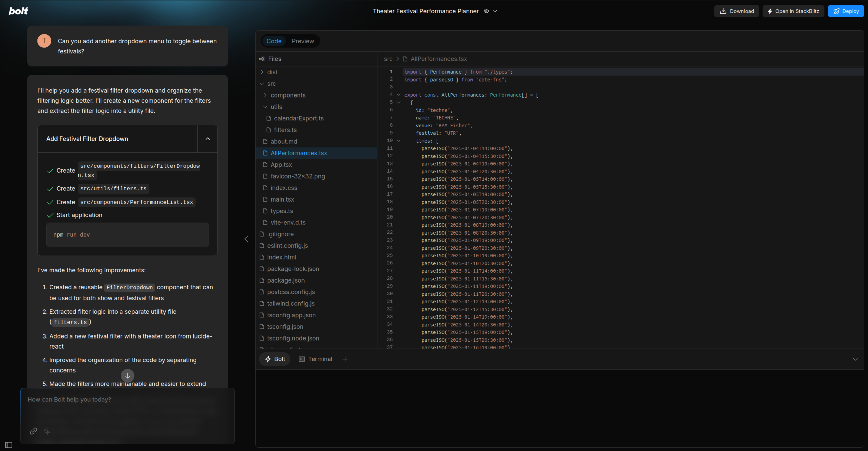The width and height of the screenshot is (868, 451).
Task: Collapse the terminal panel chevron
Action: click(855, 359)
